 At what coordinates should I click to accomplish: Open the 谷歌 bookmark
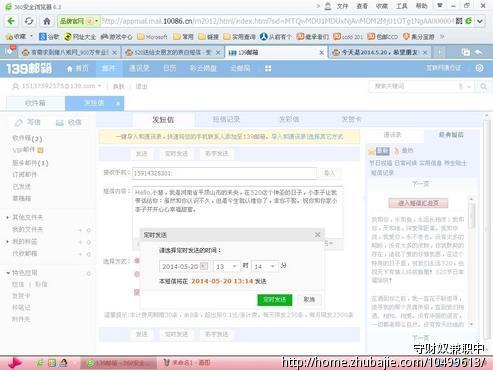coord(49,37)
